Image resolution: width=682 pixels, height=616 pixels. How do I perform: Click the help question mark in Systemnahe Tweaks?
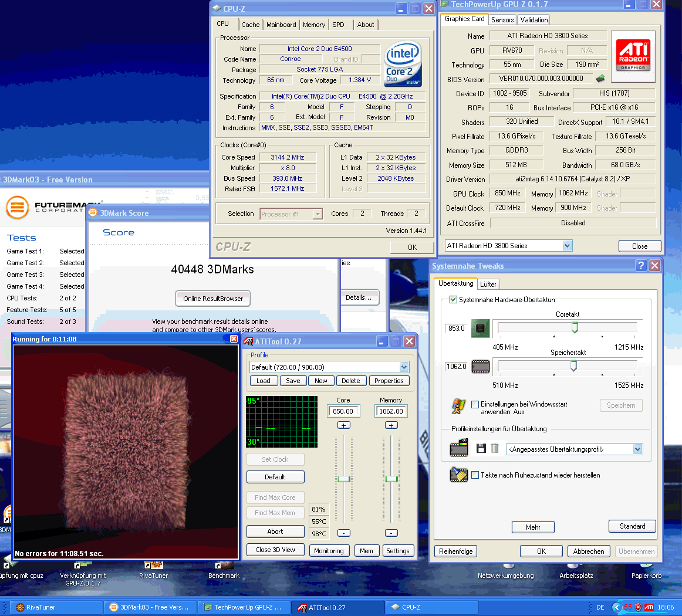(x=642, y=266)
